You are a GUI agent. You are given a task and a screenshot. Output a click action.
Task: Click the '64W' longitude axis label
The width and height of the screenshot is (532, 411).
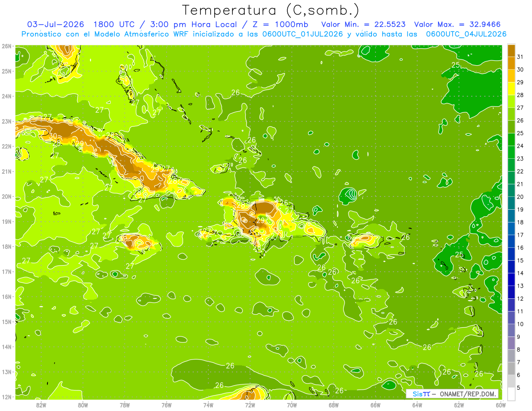(x=417, y=404)
